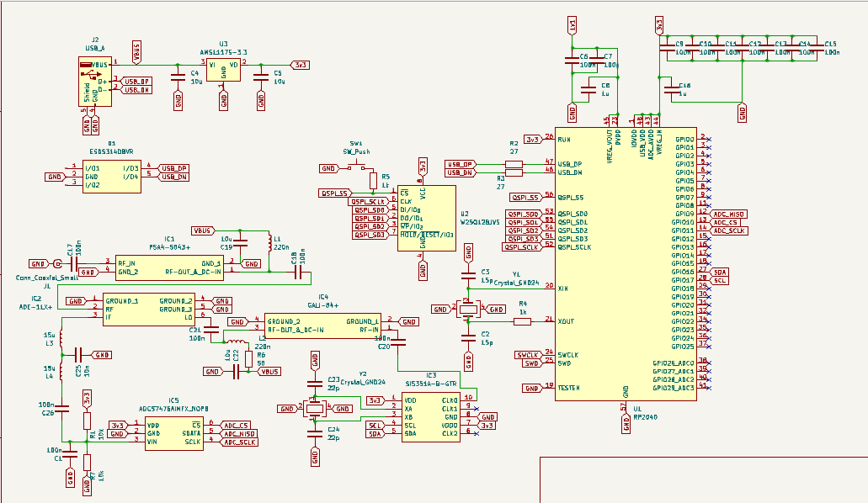Click the QSPI_SS label left of U2

point(334,193)
